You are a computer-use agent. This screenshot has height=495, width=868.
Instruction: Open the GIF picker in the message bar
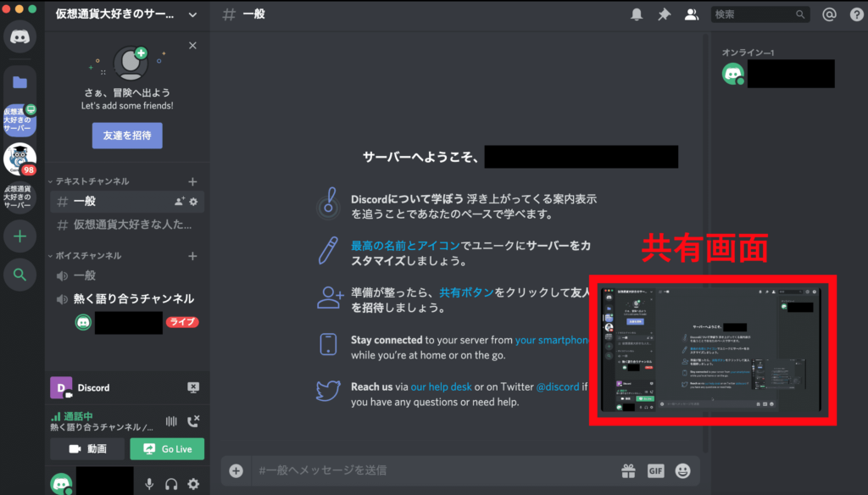[655, 470]
